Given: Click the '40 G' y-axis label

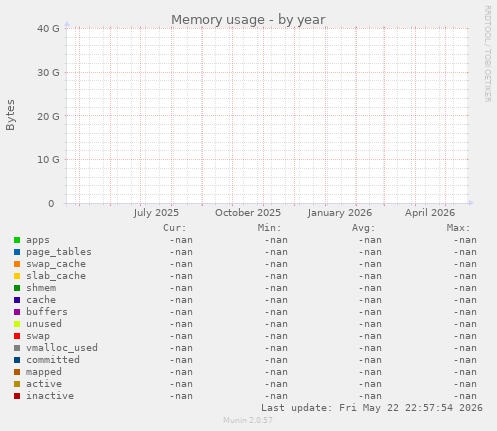Looking at the screenshot, I should [x=48, y=29].
